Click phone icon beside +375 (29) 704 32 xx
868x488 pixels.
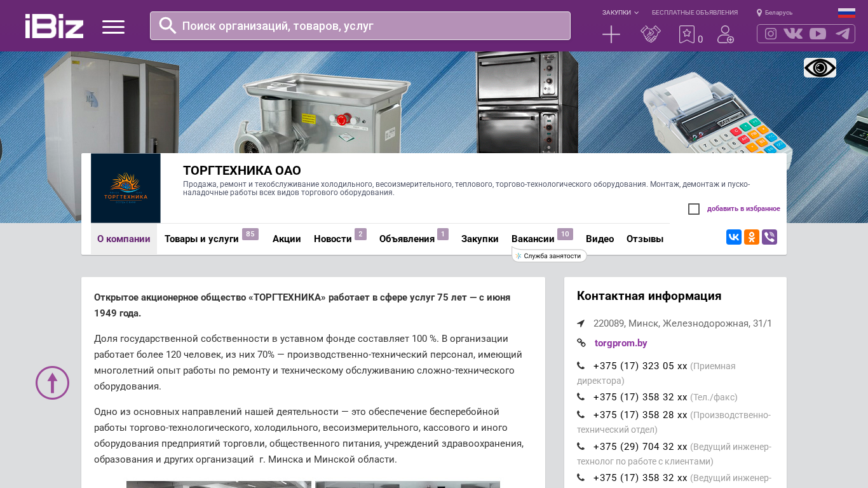pos(581,446)
